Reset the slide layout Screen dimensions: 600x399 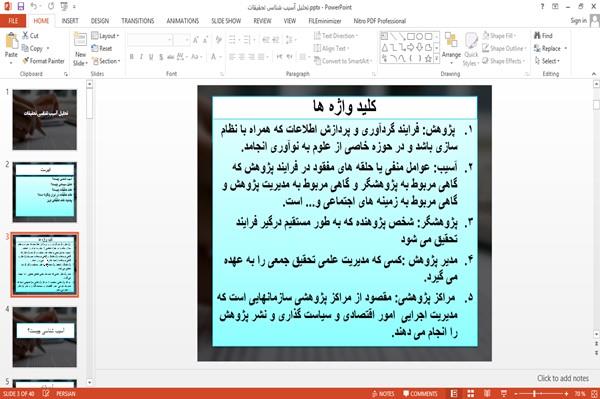pyautogui.click(x=102, y=48)
